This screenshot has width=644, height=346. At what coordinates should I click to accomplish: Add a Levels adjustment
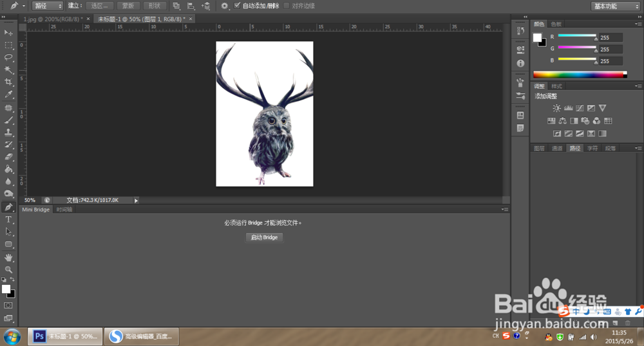[x=569, y=108]
